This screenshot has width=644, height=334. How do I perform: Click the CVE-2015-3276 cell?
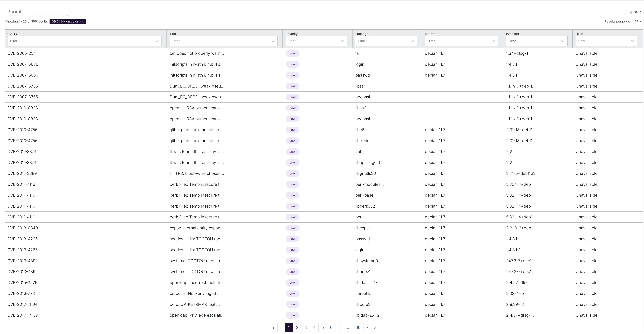click(x=22, y=282)
